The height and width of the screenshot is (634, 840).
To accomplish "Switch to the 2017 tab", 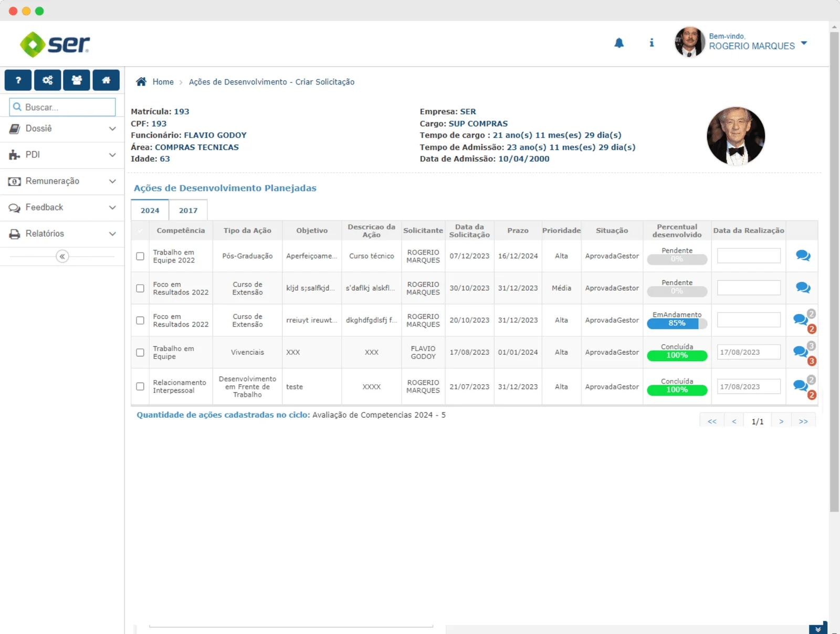I will 188,210.
